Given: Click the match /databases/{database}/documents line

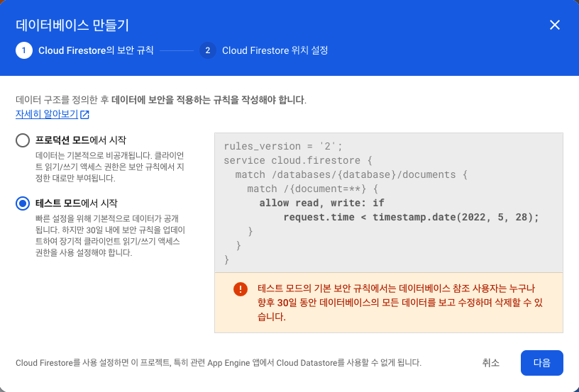Looking at the screenshot, I should point(351,174).
